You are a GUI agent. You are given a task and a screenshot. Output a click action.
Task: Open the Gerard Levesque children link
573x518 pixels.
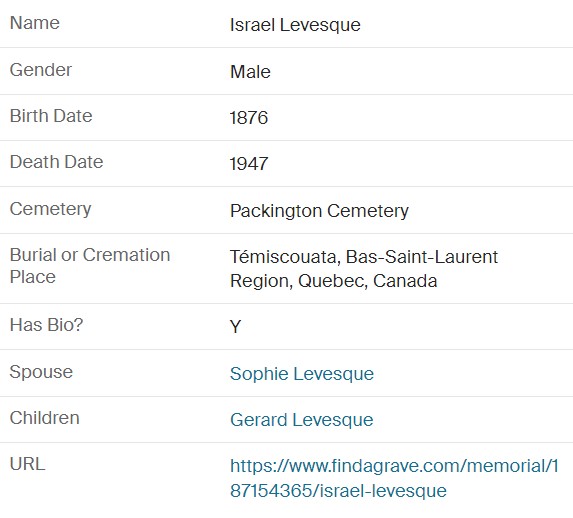coord(301,420)
